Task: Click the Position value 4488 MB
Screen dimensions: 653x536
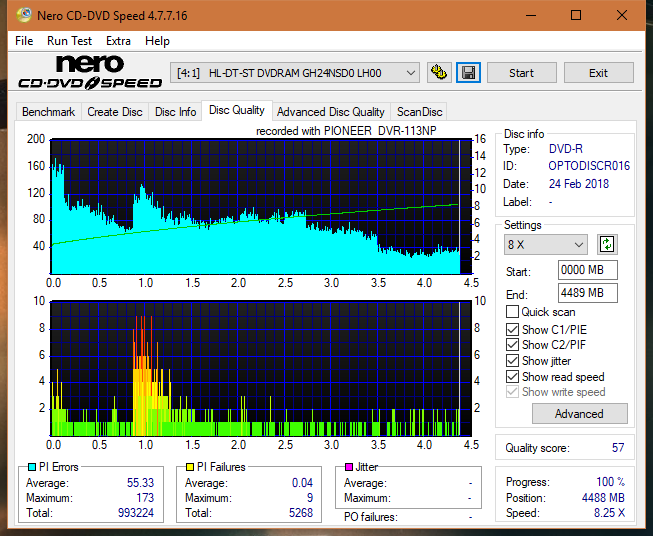Action: [x=603, y=498]
